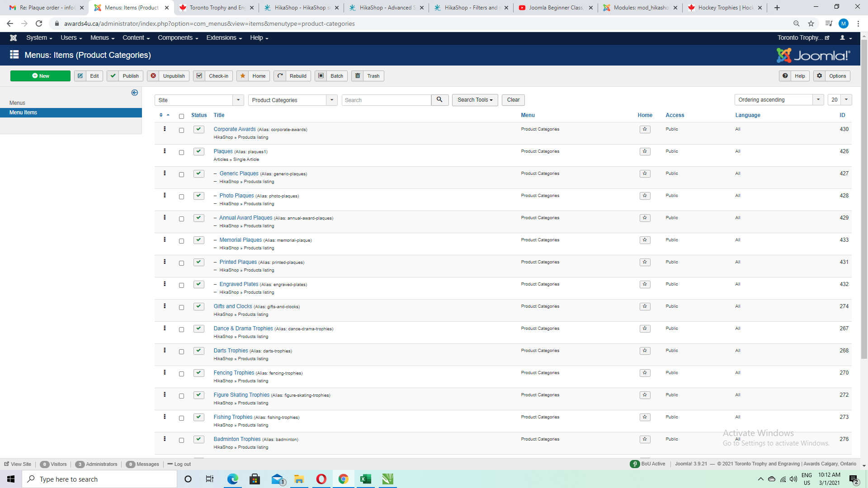868x488 pixels.
Task: Click in the Search text field
Action: (387, 100)
